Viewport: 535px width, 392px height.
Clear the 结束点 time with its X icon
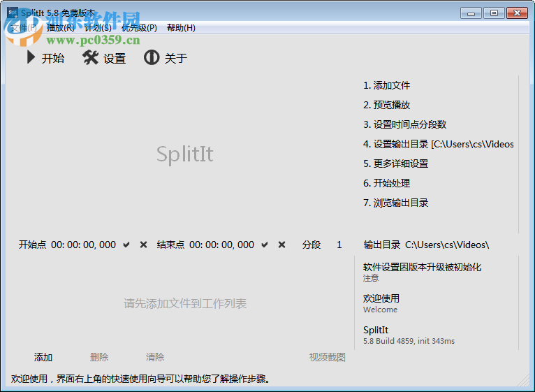tap(282, 245)
